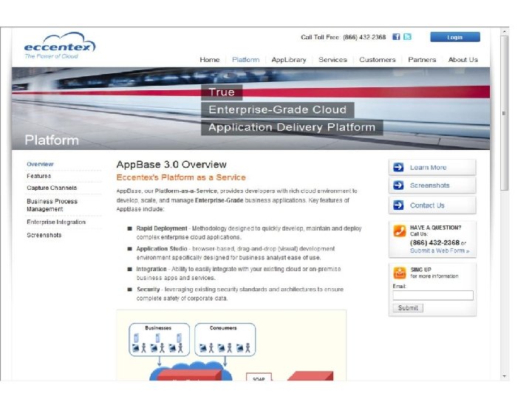Click the toll free number in header
Screen dimensions: 532x399
(364, 38)
